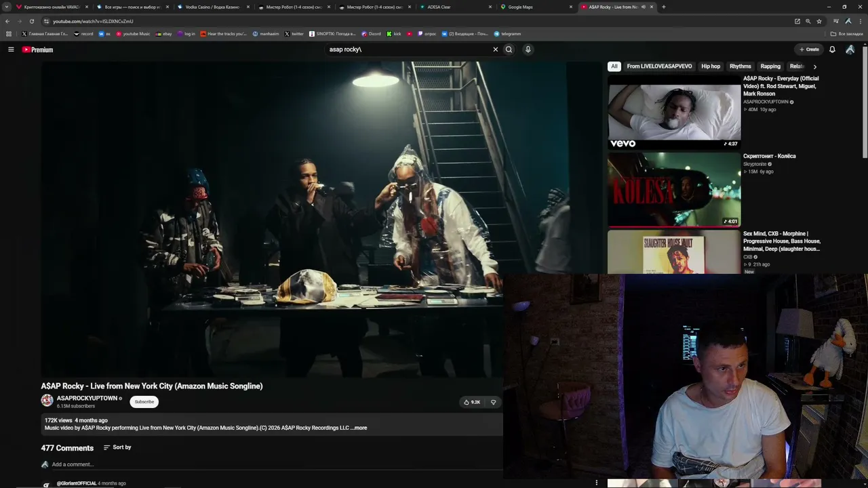Open the browser zoom magnifier icon

[808, 21]
